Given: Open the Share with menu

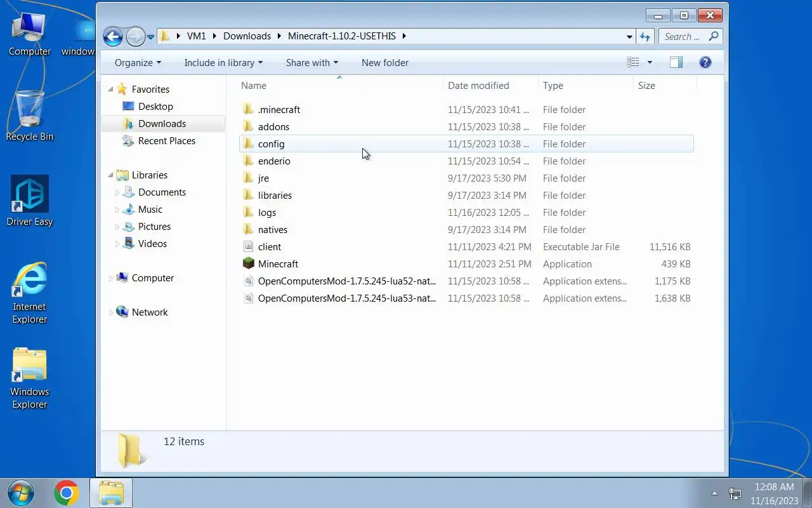Looking at the screenshot, I should pyautogui.click(x=312, y=62).
